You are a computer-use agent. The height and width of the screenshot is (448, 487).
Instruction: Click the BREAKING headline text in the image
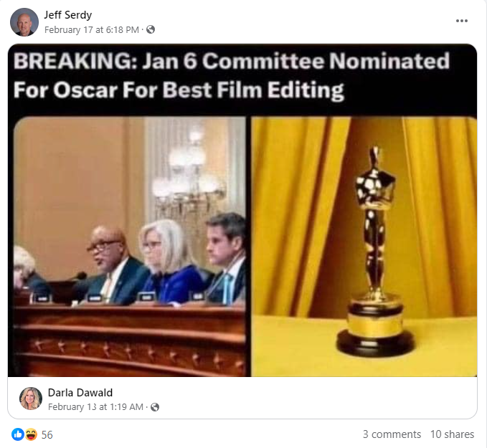[232, 75]
